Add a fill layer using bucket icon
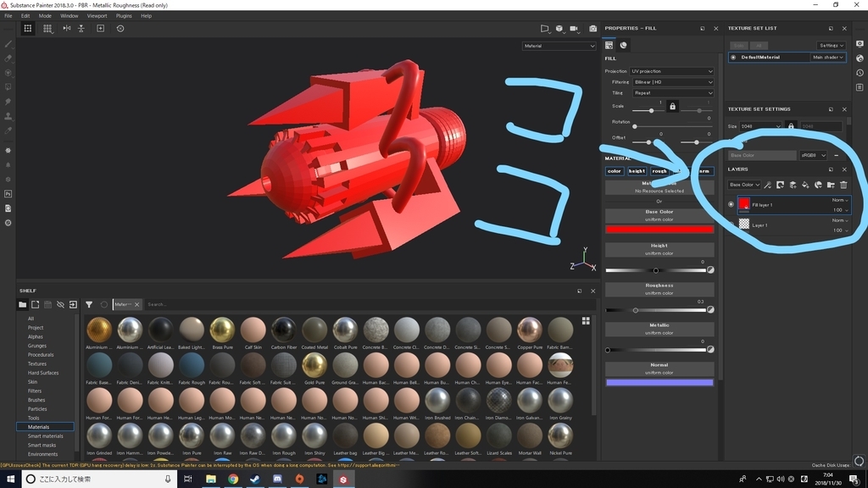This screenshot has height=488, width=868. tap(805, 185)
